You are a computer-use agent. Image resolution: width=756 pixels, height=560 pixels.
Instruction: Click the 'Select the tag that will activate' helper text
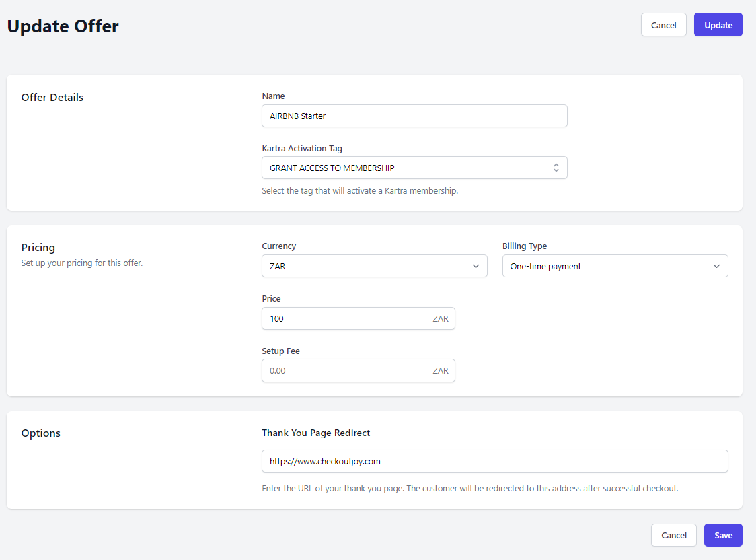click(x=360, y=191)
